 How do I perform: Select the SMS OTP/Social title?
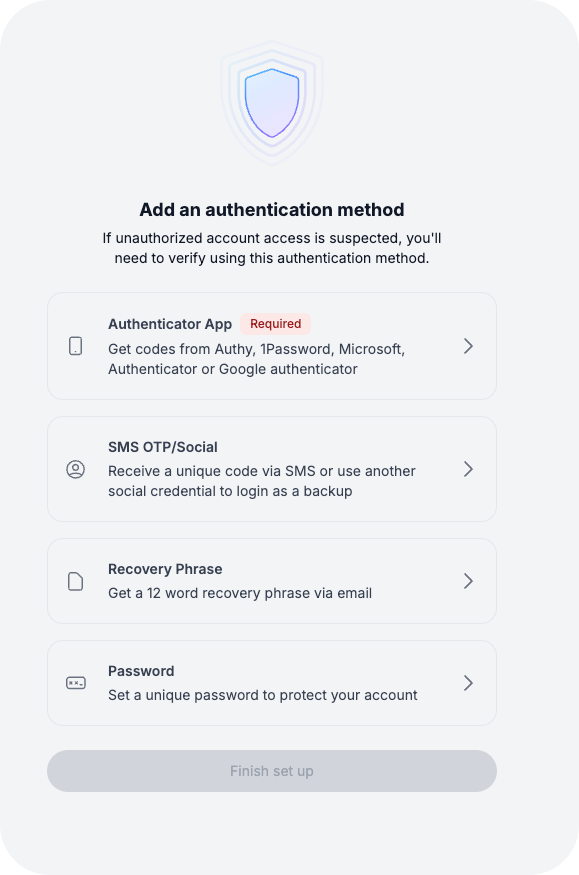pos(163,447)
